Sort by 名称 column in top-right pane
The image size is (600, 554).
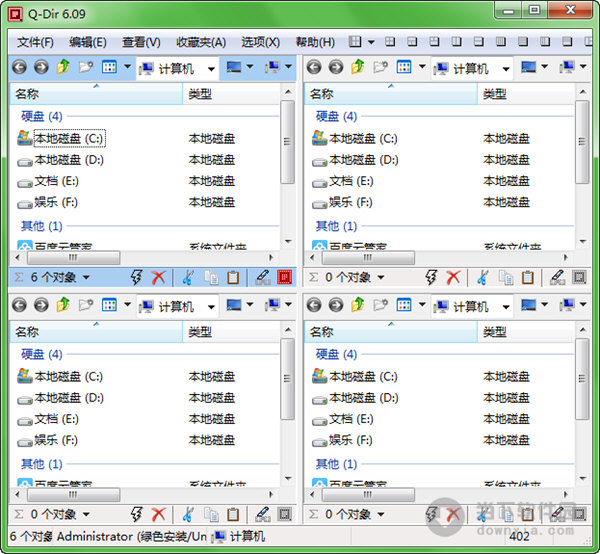point(391,94)
